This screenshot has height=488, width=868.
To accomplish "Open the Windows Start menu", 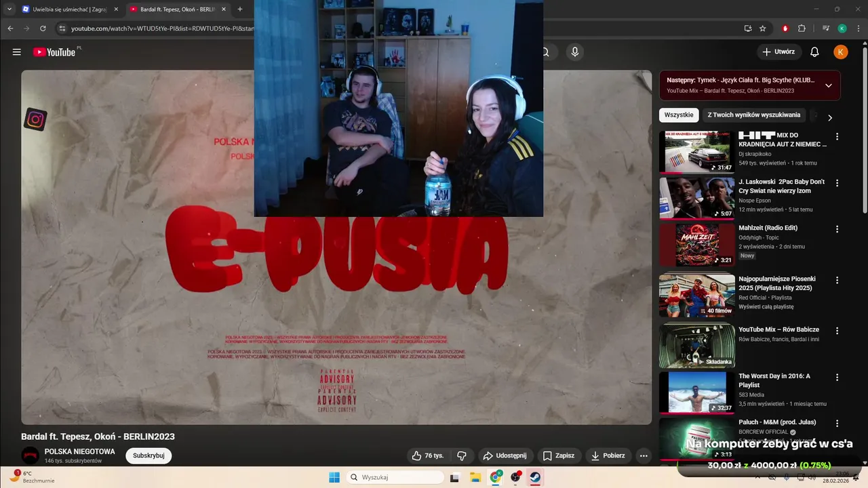I will (x=334, y=477).
